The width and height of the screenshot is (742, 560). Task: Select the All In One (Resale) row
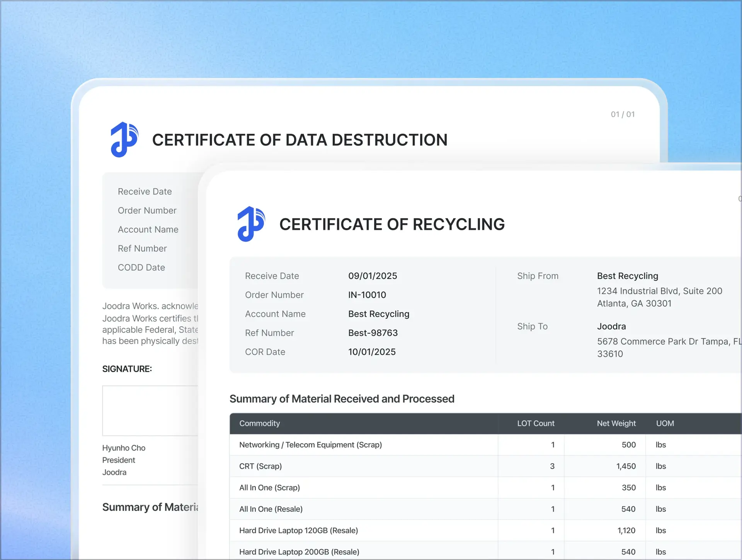click(485, 509)
